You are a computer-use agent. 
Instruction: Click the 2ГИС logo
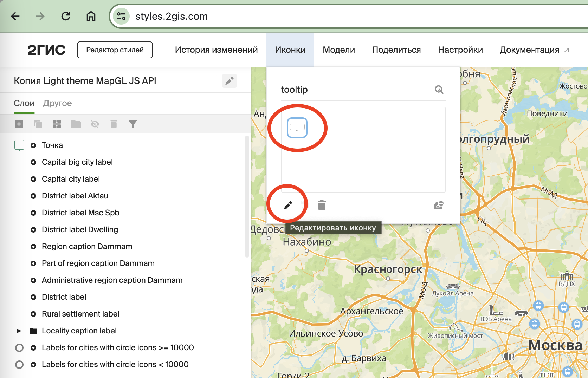pyautogui.click(x=46, y=50)
